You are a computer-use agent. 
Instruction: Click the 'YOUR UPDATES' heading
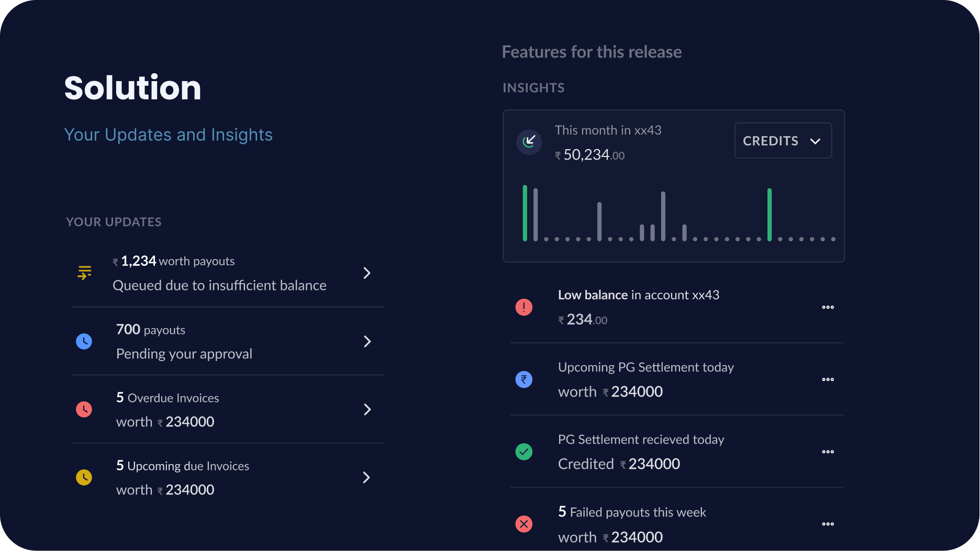114,222
